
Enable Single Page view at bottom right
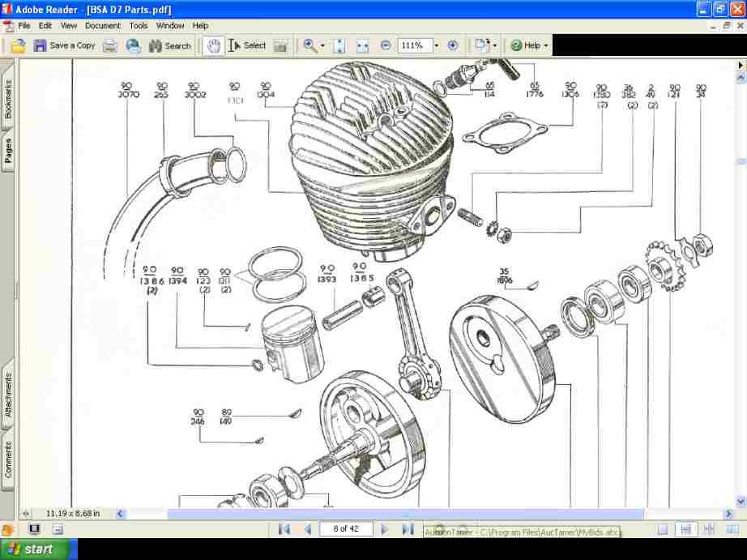click(x=662, y=528)
